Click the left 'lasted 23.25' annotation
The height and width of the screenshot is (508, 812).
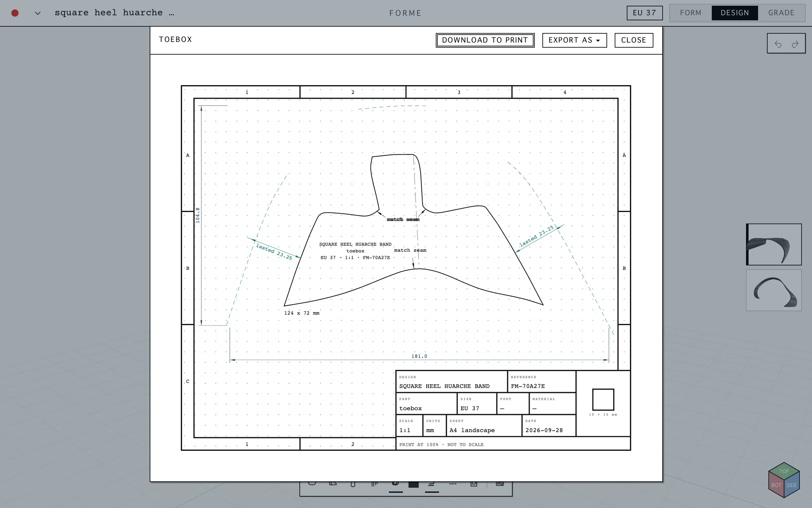coord(274,252)
